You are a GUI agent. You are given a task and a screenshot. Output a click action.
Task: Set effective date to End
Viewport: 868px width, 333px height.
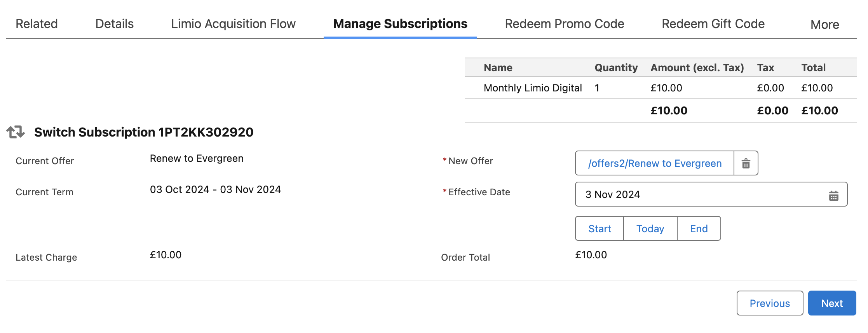699,228
